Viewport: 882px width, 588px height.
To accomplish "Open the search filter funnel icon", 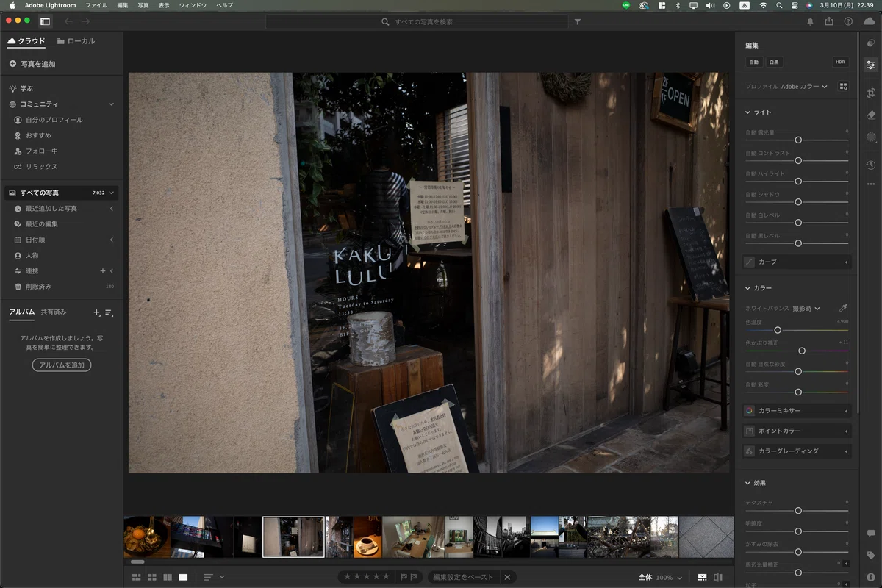I will (x=578, y=22).
